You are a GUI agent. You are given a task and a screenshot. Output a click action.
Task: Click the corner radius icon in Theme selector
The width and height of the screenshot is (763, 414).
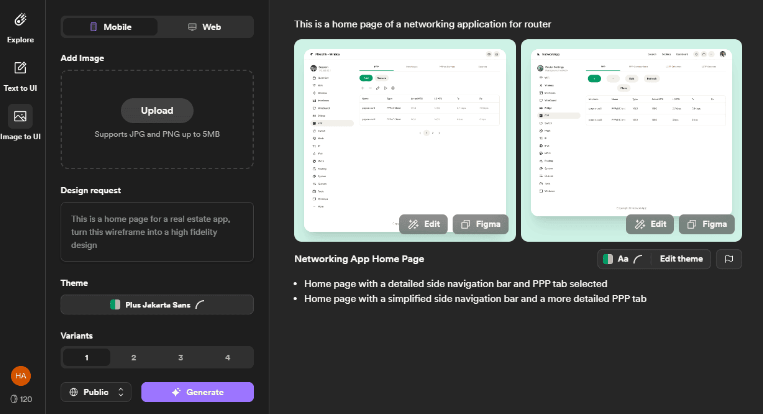tap(200, 305)
